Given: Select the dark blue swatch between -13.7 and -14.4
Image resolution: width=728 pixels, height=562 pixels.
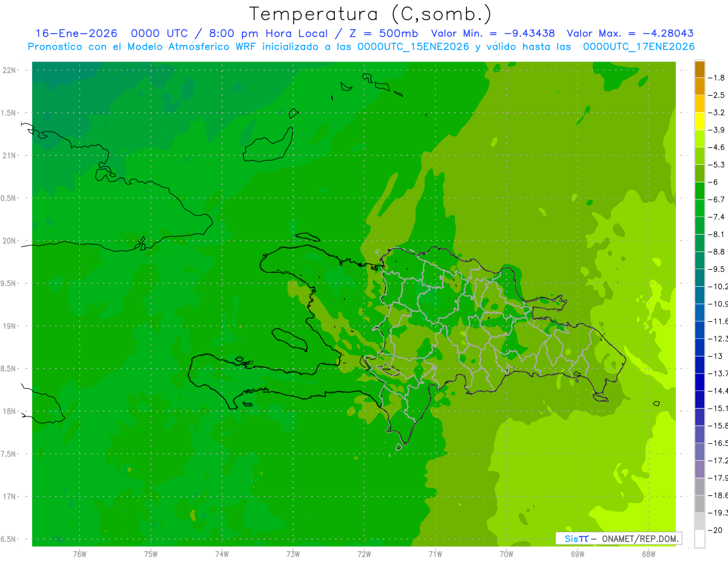Looking at the screenshot, I should pyautogui.click(x=699, y=382).
